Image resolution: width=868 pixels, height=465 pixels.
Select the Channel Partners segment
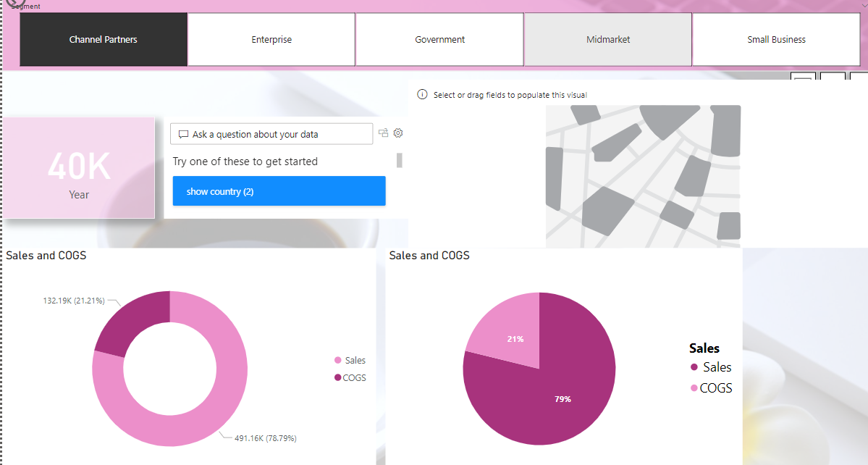click(x=104, y=39)
